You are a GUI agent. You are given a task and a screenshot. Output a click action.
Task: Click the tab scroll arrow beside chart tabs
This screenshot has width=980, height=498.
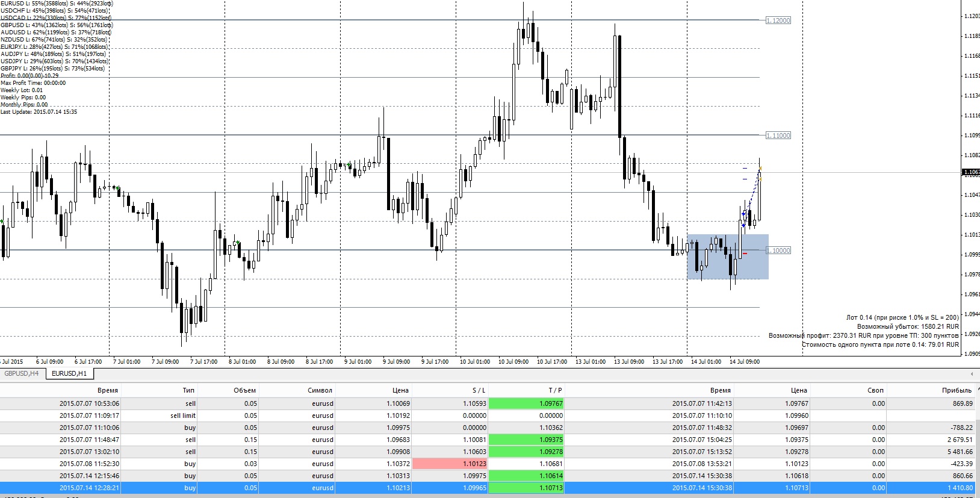tap(971, 374)
